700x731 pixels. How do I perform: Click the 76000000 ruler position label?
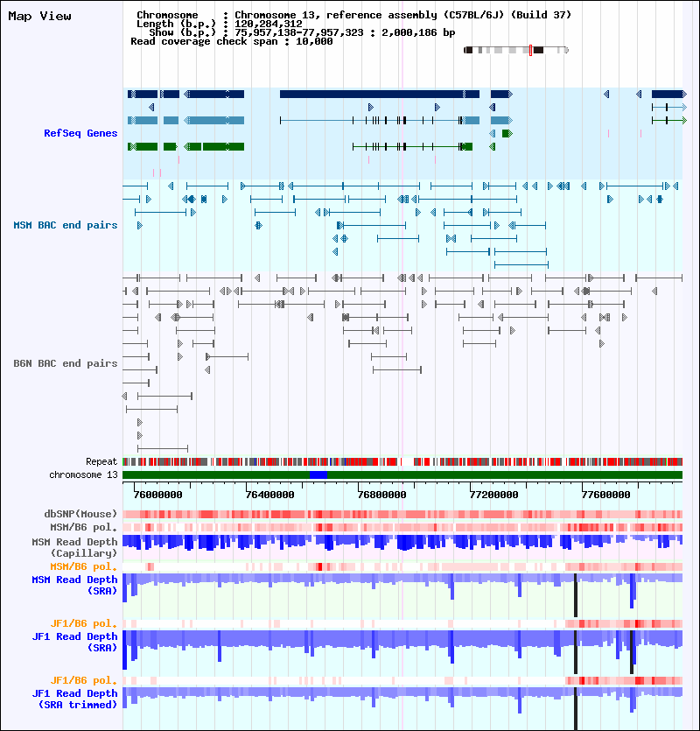pos(158,495)
